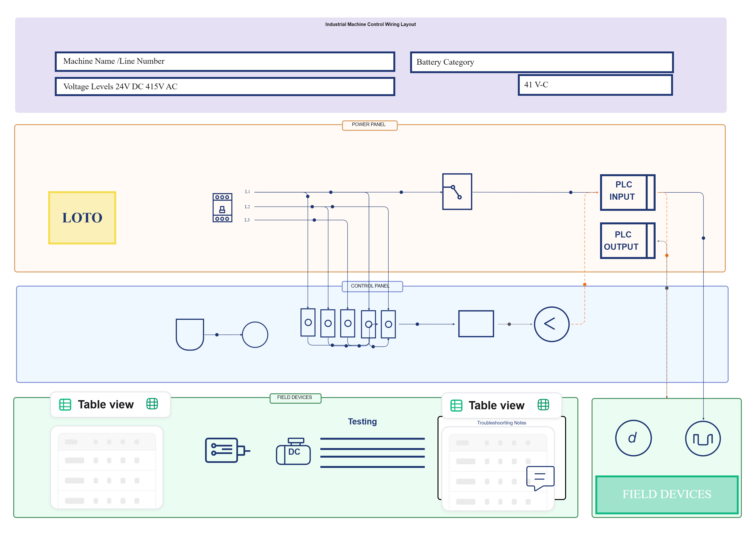Click the circuit breaker icon
The width and height of the screenshot is (756, 534).
pyautogui.click(x=222, y=208)
